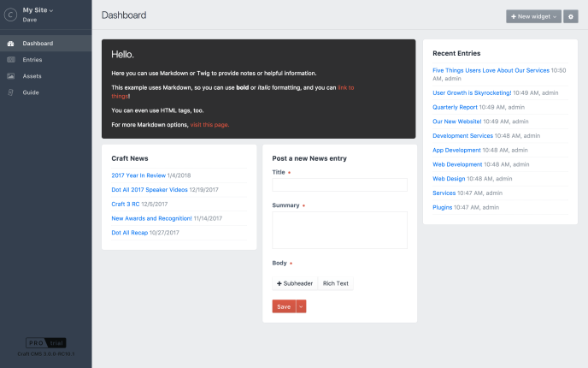Open the 2017 Year In Review news
588x368 pixels.
point(138,175)
